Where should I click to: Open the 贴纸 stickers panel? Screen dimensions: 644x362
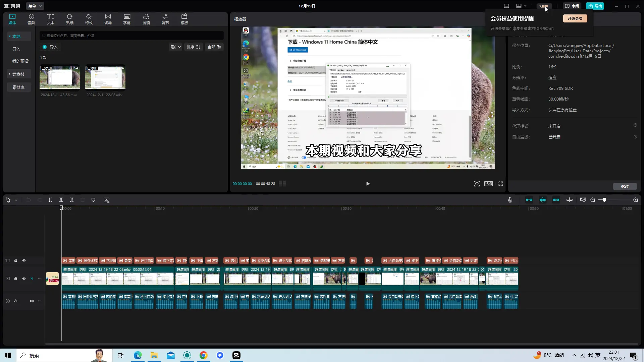pyautogui.click(x=70, y=19)
